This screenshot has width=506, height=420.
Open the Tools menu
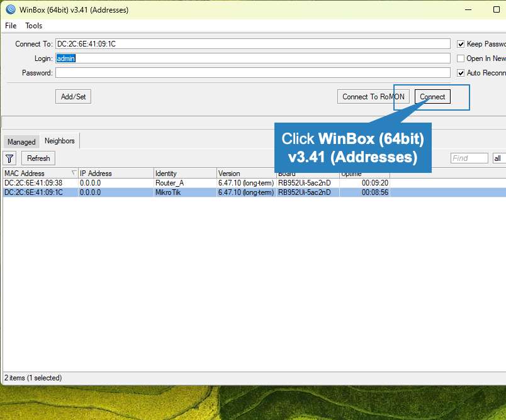coord(34,26)
